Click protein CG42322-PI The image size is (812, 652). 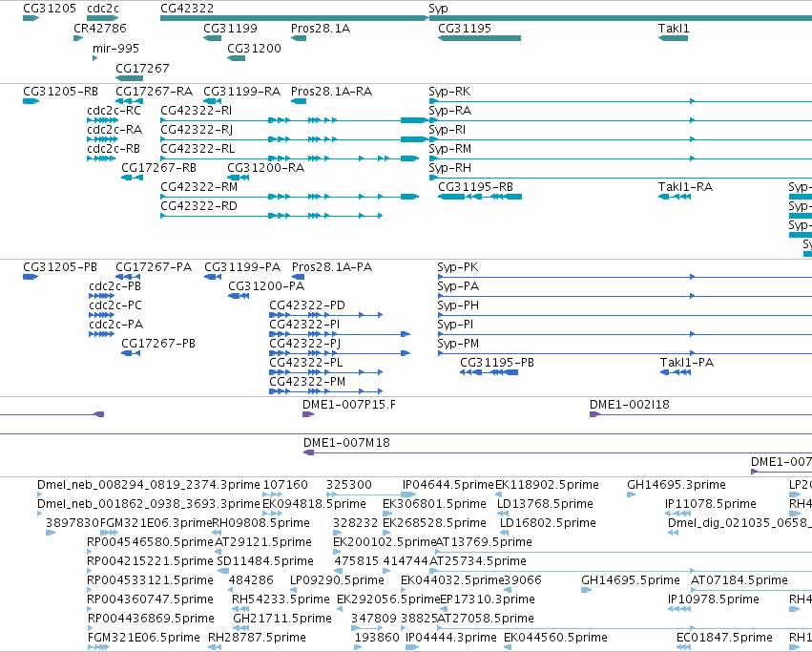(304, 325)
